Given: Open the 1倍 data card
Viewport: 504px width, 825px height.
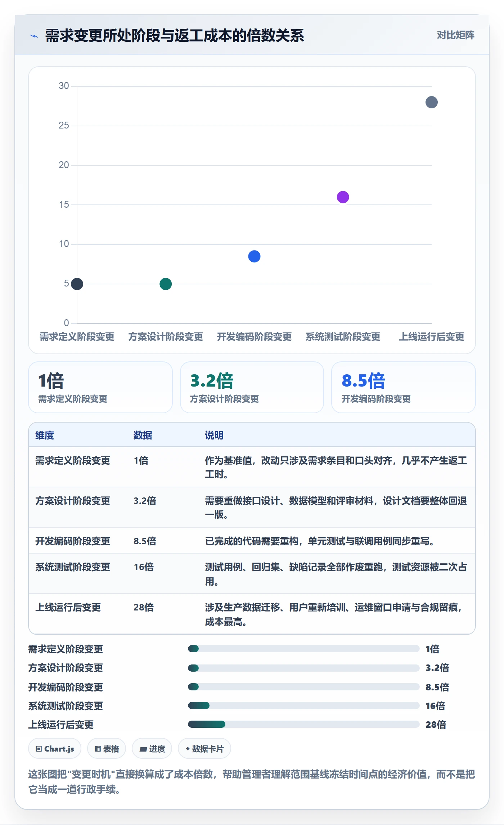Looking at the screenshot, I should pyautogui.click(x=100, y=387).
